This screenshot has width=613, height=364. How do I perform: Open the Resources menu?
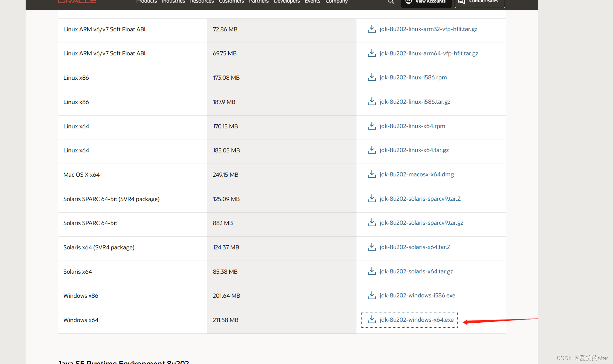point(202,2)
